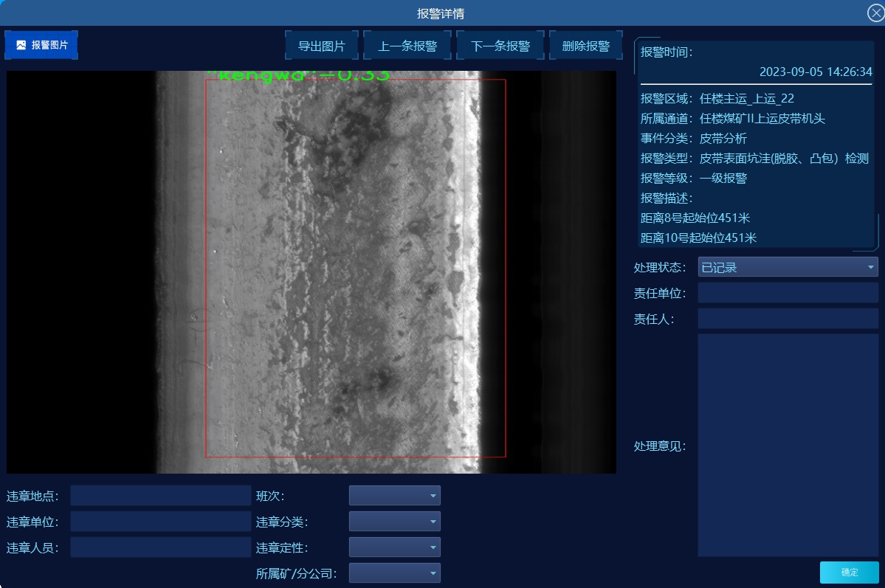Screen dimensions: 885x588
Task: Focus the 责任人 input field
Action: 788,319
